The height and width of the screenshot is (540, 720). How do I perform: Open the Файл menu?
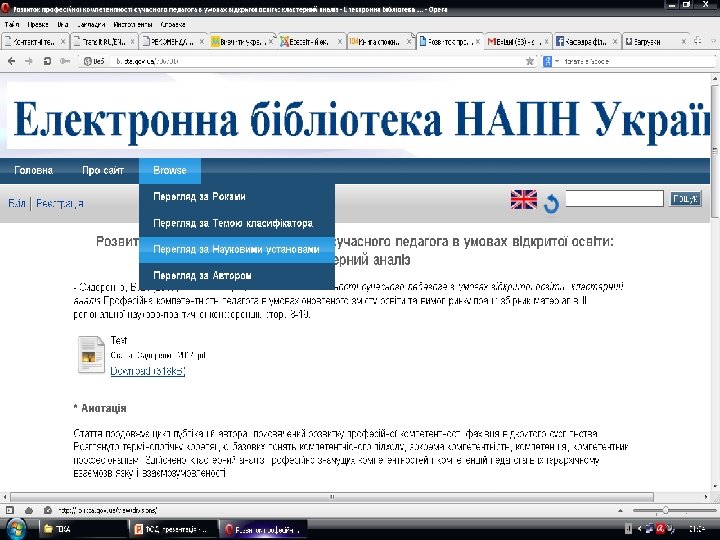[11, 24]
